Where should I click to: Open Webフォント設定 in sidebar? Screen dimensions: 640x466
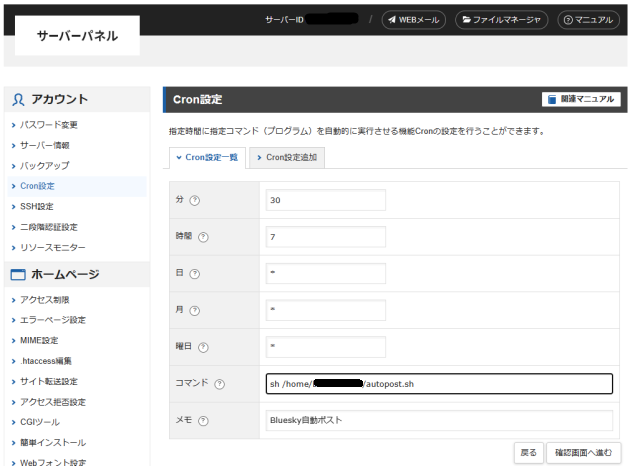(53, 462)
